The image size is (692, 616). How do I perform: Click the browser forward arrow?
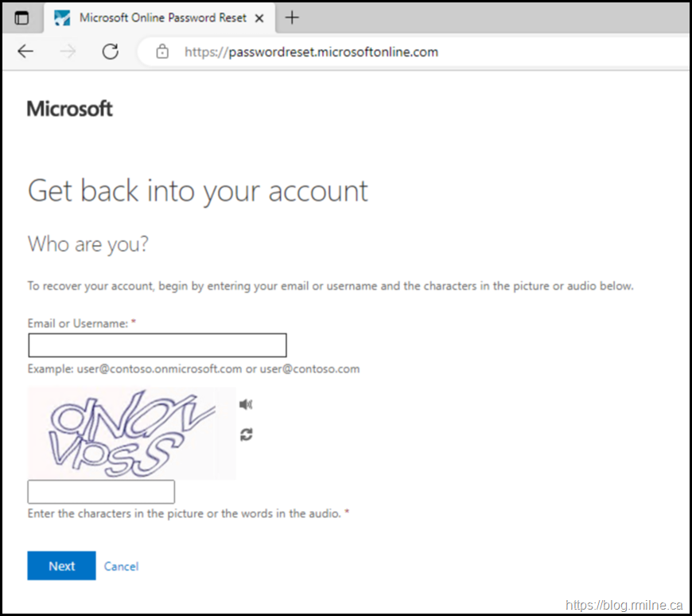click(68, 52)
